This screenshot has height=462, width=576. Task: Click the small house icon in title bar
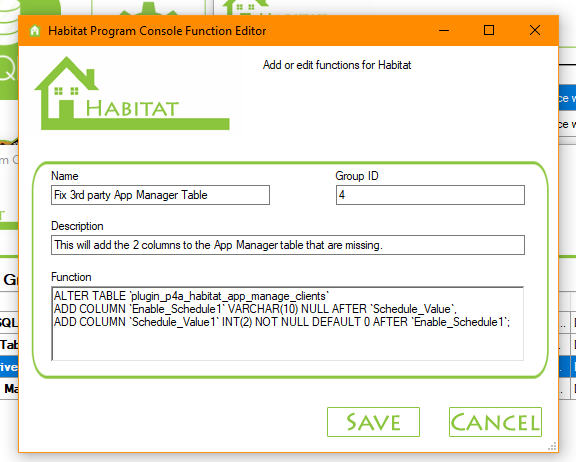click(35, 30)
